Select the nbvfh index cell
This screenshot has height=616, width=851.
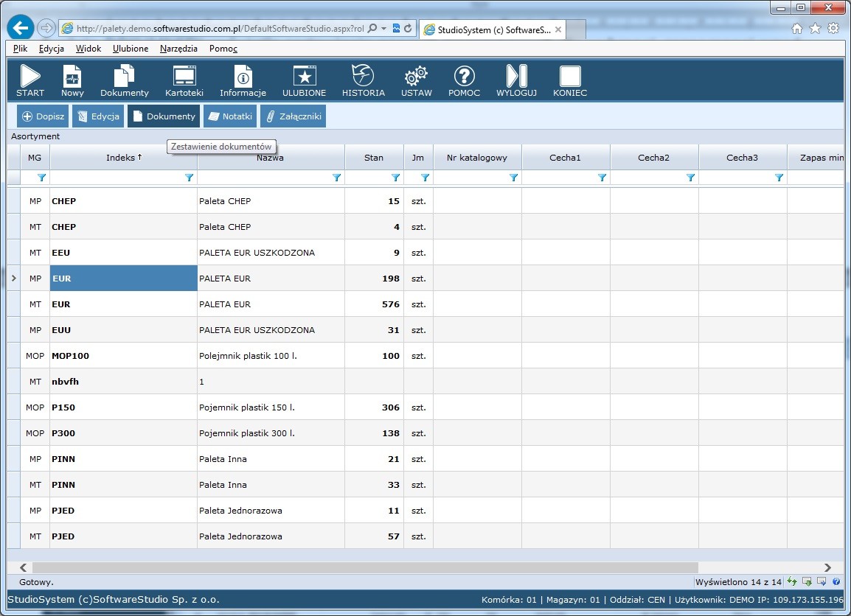(x=123, y=381)
